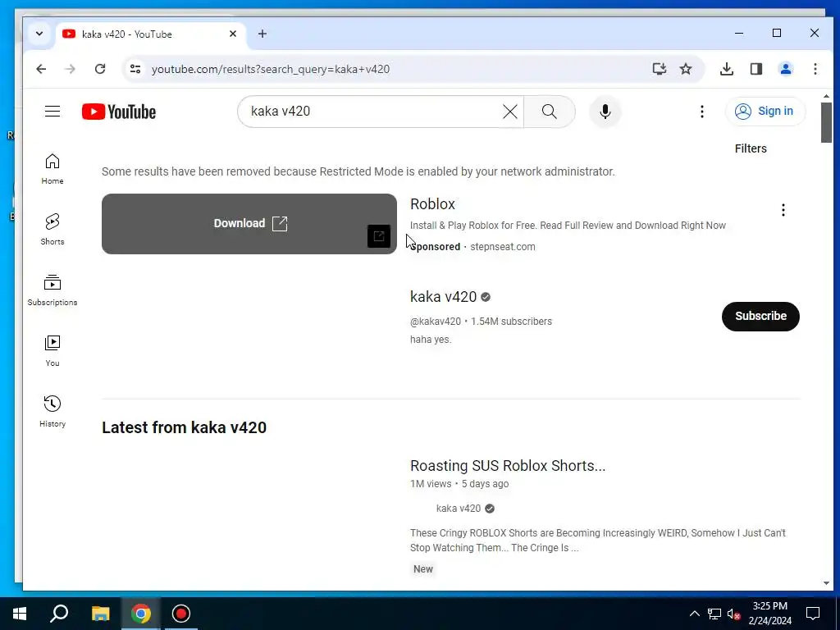
Task: Click the magnifier search button
Action: pyautogui.click(x=549, y=112)
